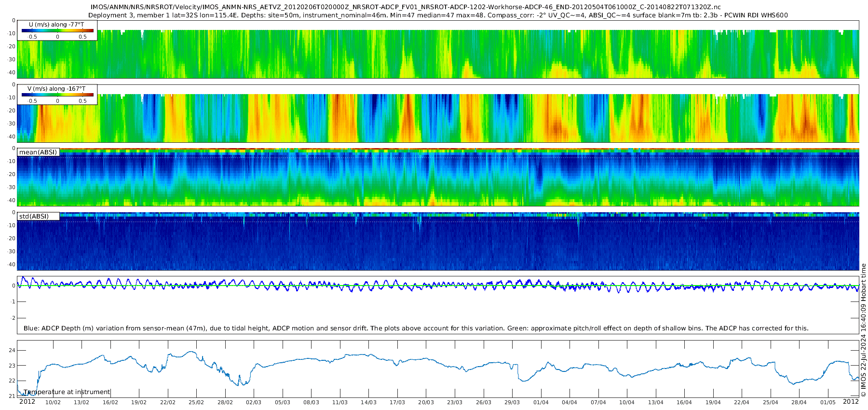Click the '22/04' date tick label

tap(742, 402)
